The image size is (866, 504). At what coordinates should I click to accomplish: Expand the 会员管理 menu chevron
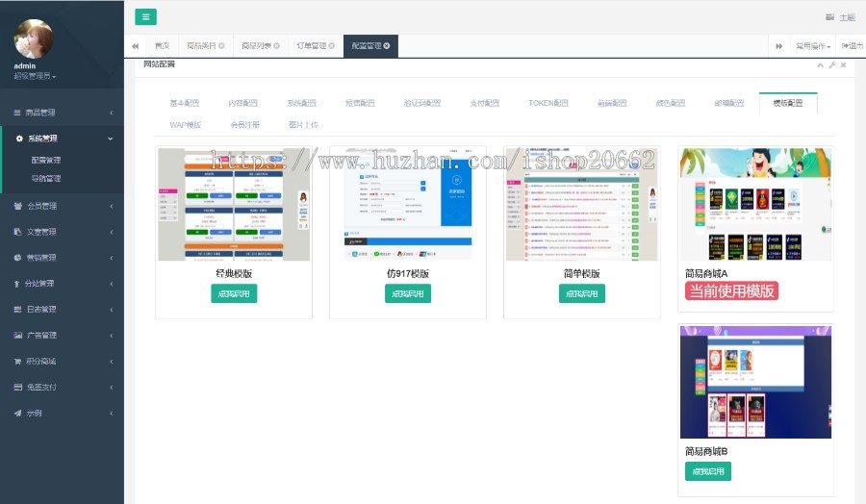tap(111, 206)
